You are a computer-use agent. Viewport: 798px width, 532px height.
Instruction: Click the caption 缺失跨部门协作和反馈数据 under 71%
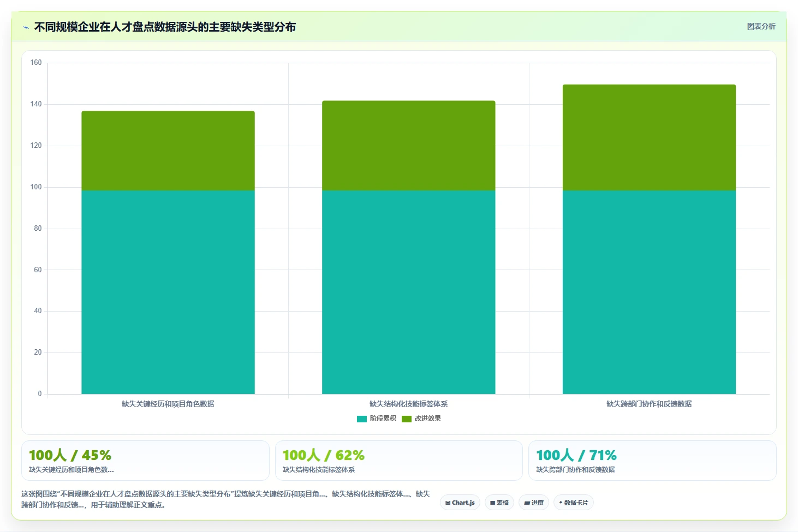(575, 470)
